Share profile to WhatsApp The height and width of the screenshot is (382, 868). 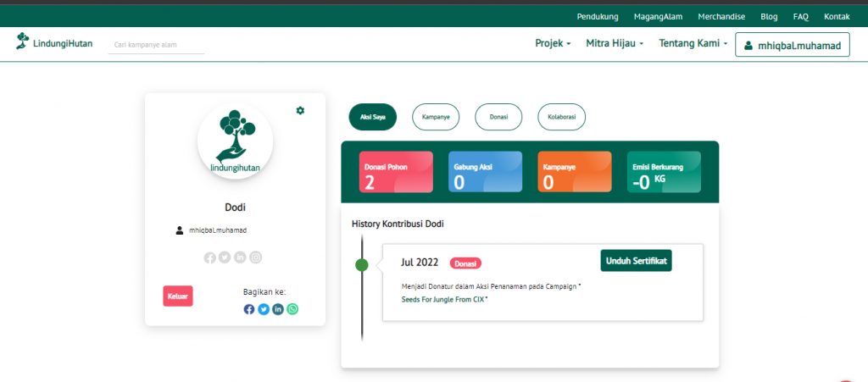292,309
